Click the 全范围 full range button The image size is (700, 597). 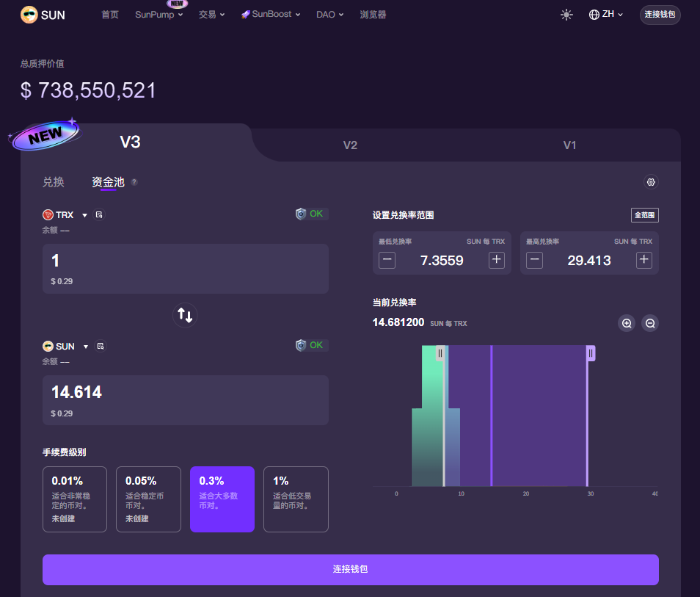(x=645, y=215)
